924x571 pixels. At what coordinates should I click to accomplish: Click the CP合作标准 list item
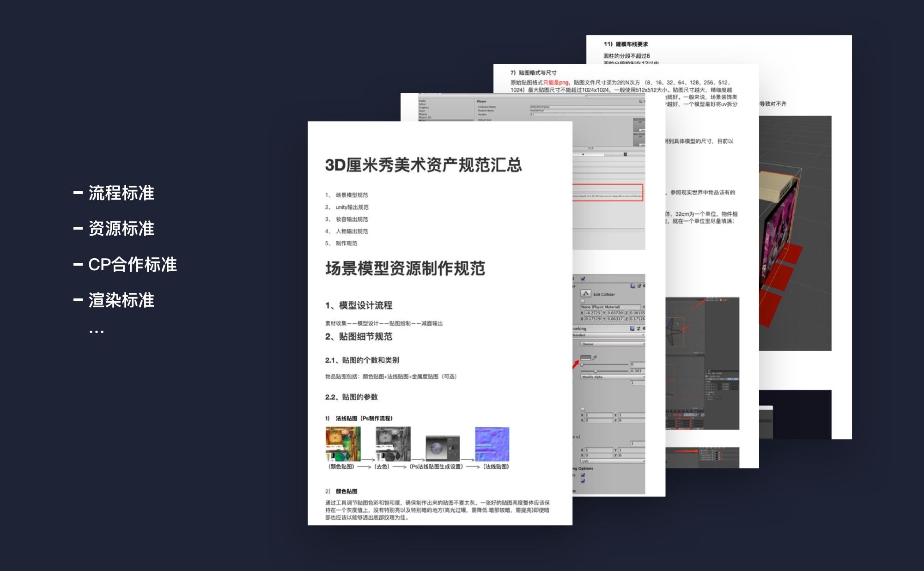pos(133,264)
